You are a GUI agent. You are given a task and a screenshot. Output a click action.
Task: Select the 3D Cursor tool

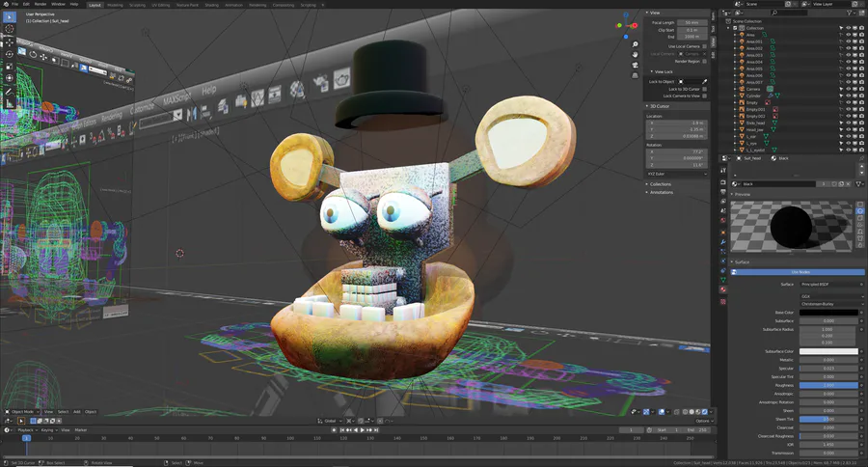pyautogui.click(x=10, y=29)
